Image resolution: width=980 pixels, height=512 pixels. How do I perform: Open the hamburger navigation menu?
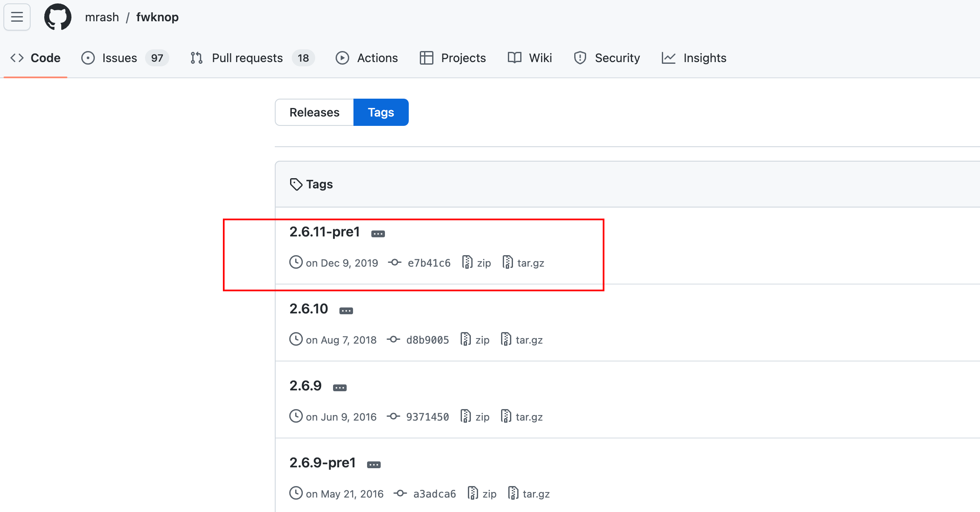click(17, 17)
